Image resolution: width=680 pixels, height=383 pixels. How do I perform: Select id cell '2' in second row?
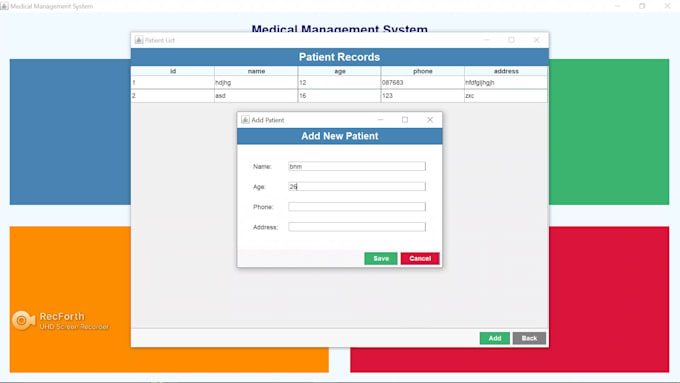(x=173, y=96)
